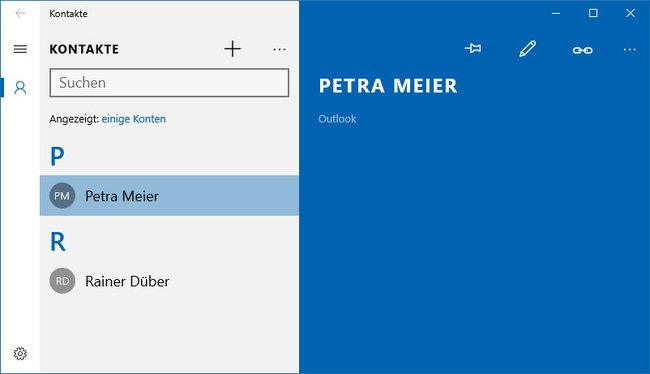Edit contact using the pencil icon
Viewport: 650px width, 374px height.
coord(527,49)
